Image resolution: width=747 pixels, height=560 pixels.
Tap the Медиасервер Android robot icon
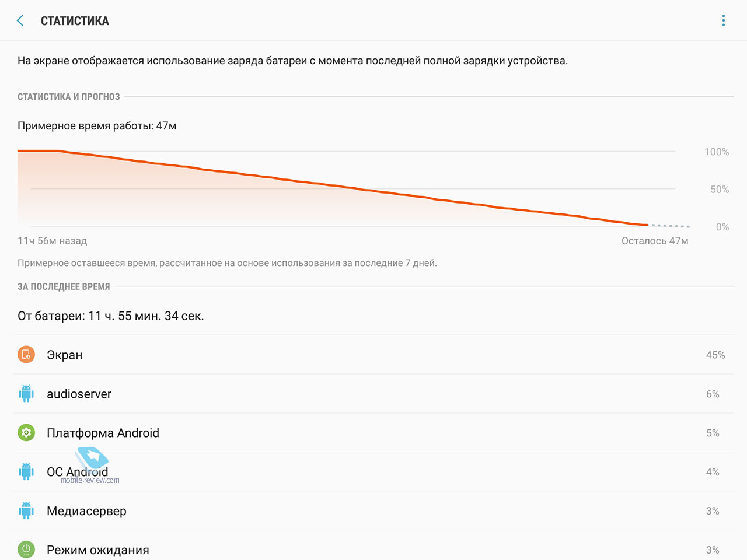(26, 510)
